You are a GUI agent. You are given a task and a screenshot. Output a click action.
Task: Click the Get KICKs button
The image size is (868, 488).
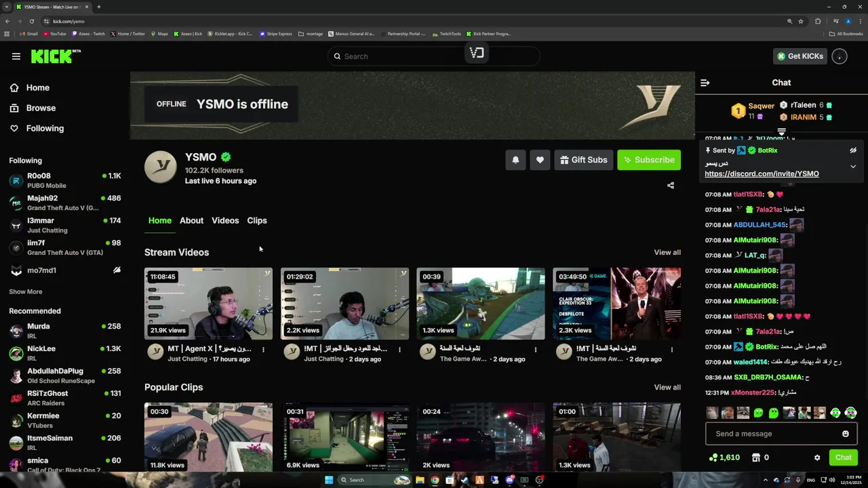800,56
